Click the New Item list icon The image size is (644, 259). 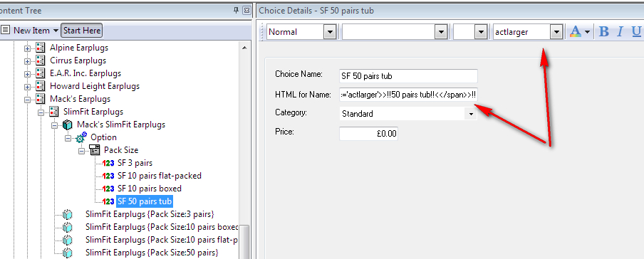5,31
